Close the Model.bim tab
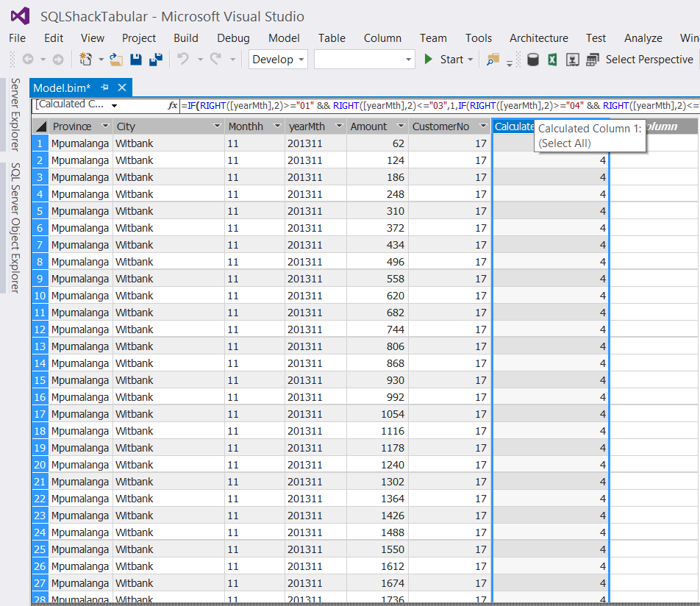The image size is (700, 606). 122,88
